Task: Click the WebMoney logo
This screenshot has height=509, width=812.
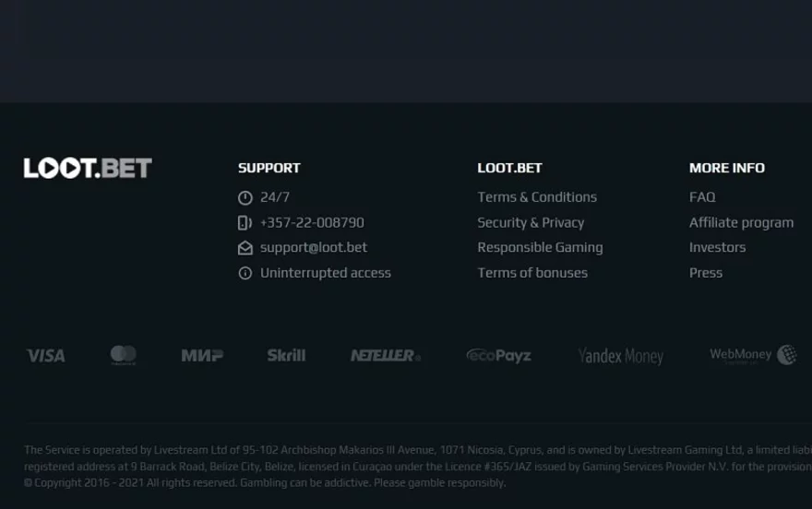Action: coord(752,355)
